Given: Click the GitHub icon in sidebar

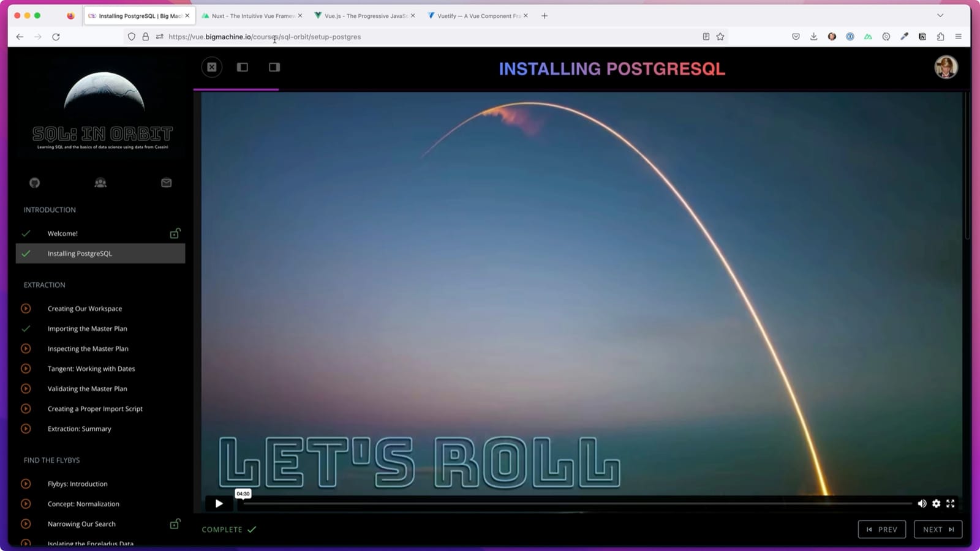Looking at the screenshot, I should pyautogui.click(x=35, y=183).
